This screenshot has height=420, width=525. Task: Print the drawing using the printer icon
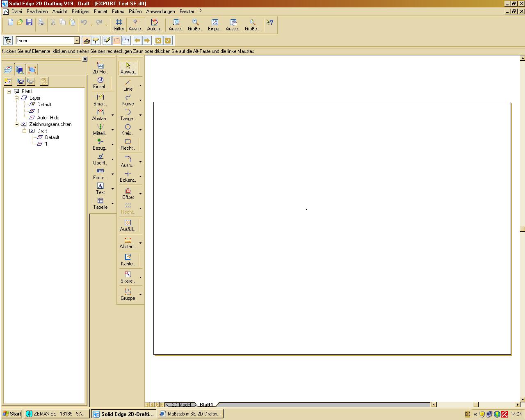tap(41, 23)
